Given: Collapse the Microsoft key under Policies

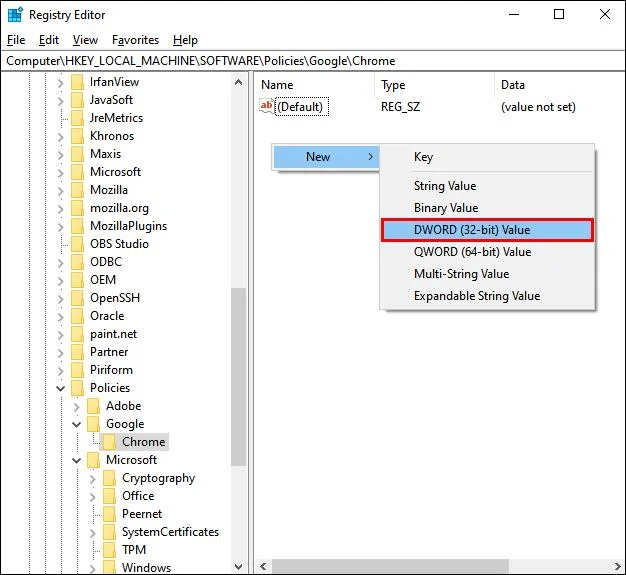Looking at the screenshot, I should coord(76,460).
